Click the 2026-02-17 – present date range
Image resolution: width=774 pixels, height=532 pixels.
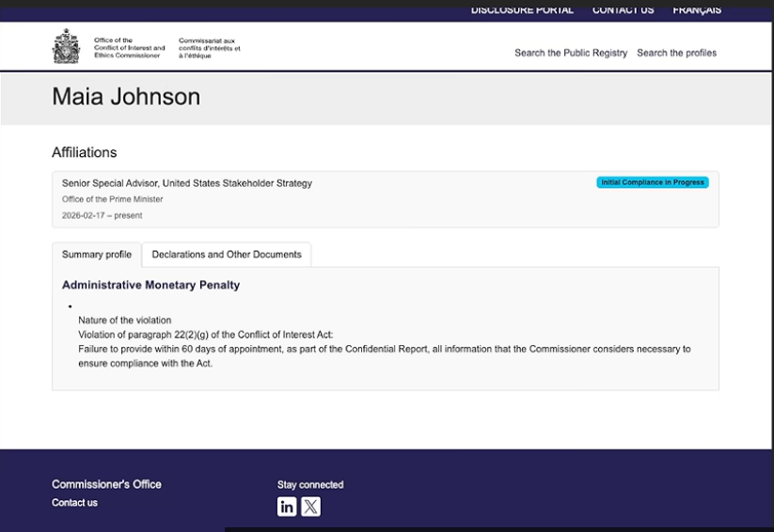point(103,215)
